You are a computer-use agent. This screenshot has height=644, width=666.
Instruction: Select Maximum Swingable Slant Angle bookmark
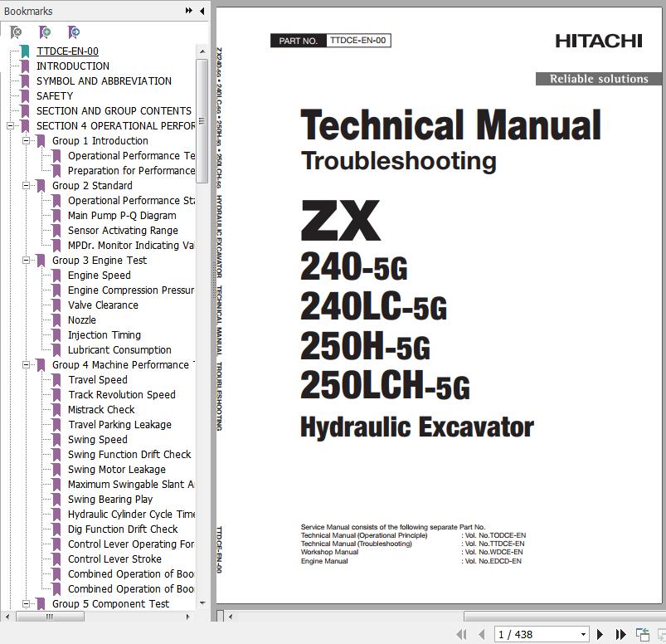(131, 484)
